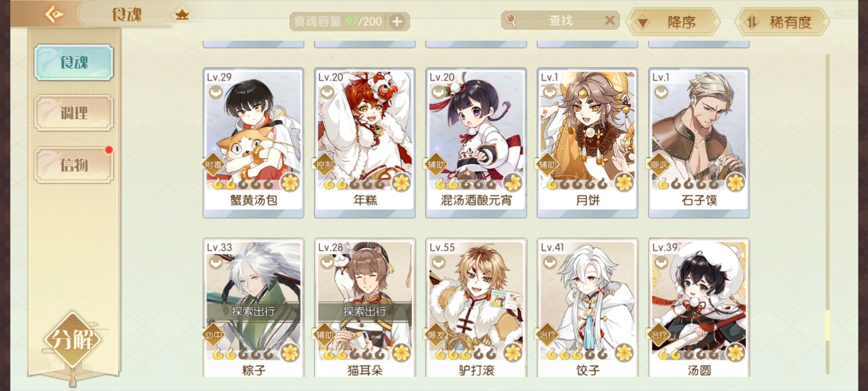Tap the 爆发 role tag on 驴打滚
Screen dimensions: 868x391
[x=435, y=335]
